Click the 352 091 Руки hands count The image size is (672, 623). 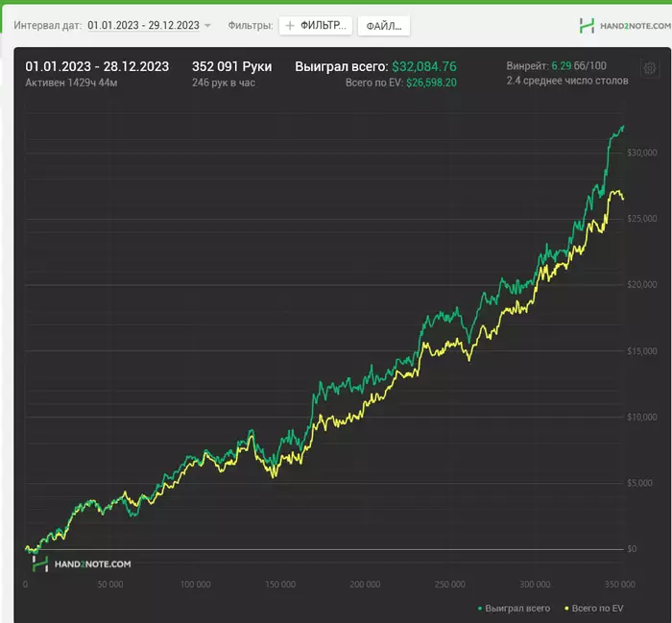tap(232, 66)
